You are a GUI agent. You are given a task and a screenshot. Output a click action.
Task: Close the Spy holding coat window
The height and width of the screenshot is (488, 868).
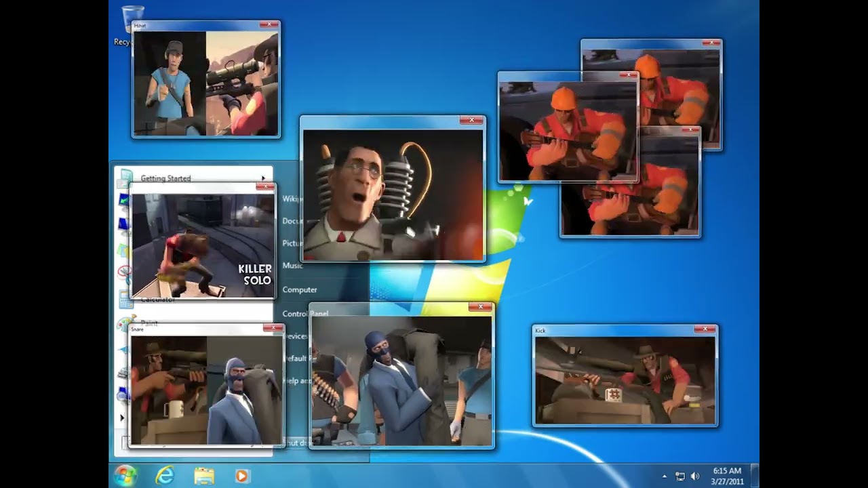(481, 307)
